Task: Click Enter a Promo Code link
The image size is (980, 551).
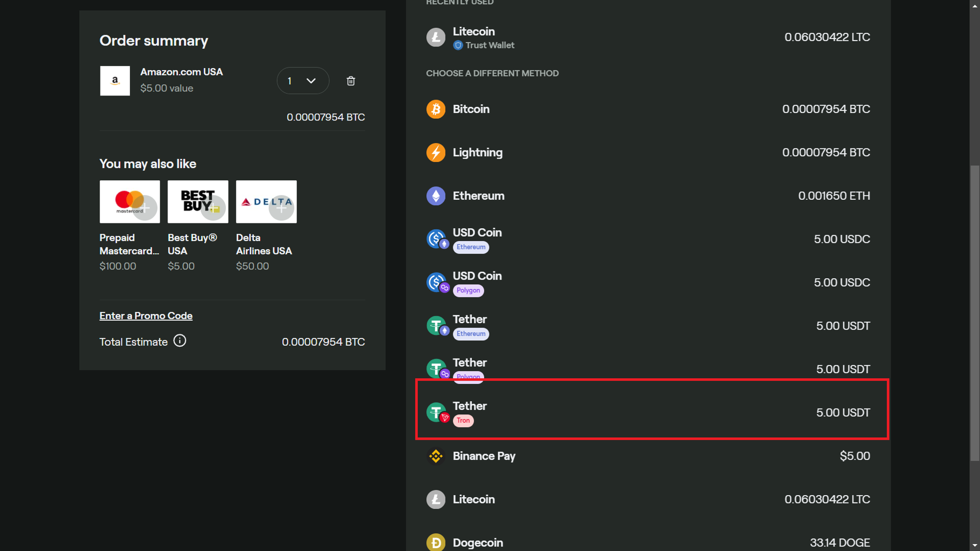Action: tap(146, 316)
